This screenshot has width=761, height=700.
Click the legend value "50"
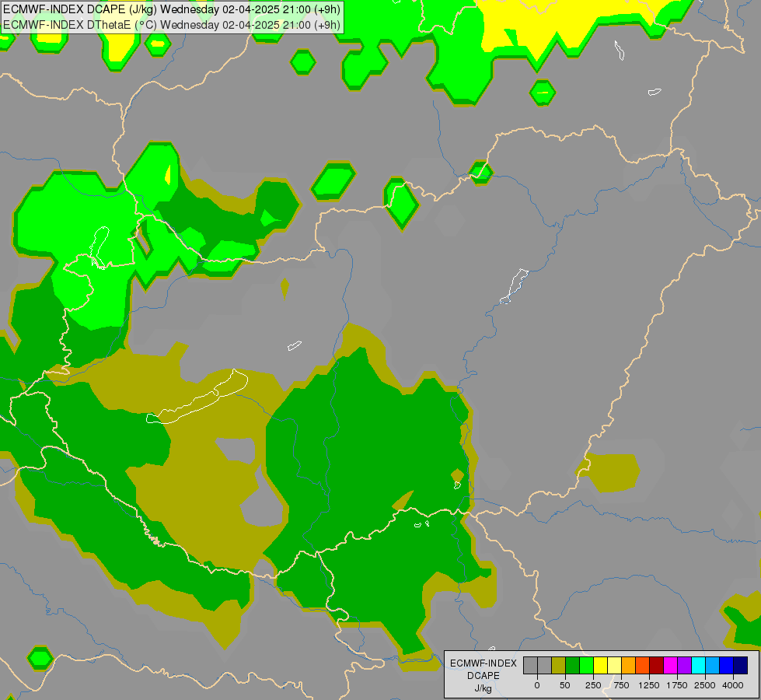[565, 685]
